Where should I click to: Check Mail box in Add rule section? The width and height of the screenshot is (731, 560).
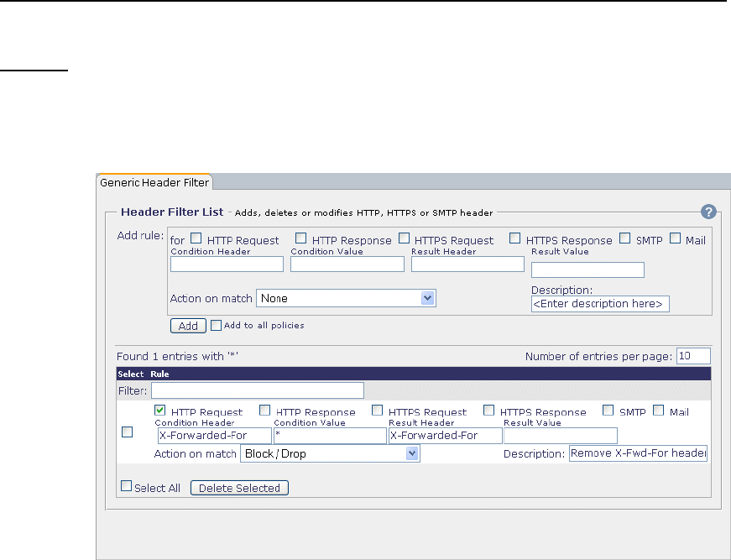tap(675, 238)
